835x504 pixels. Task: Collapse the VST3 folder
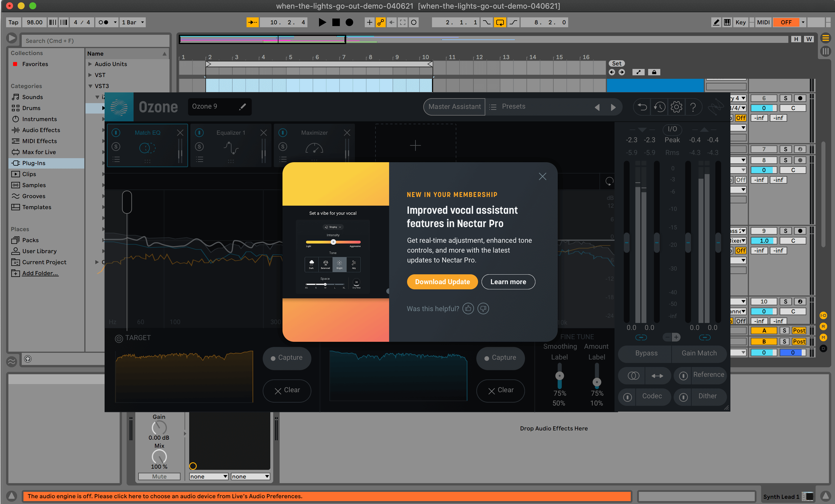(90, 86)
